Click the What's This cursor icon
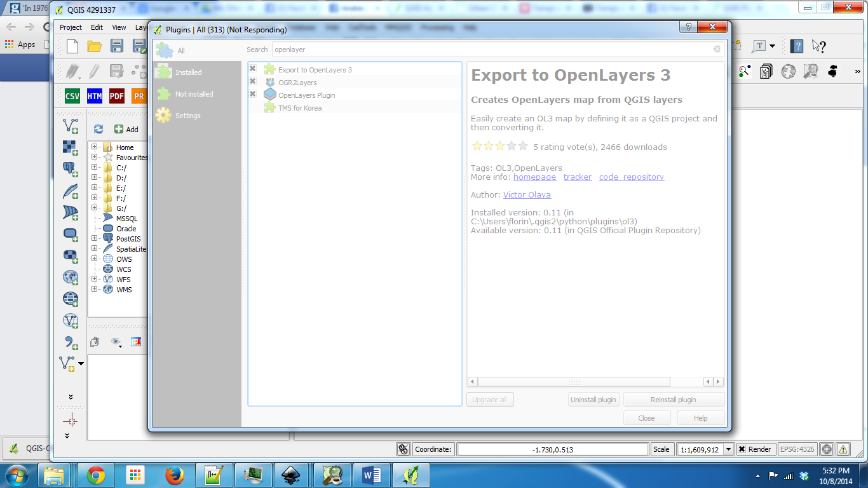This screenshot has height=488, width=868. pos(819,46)
